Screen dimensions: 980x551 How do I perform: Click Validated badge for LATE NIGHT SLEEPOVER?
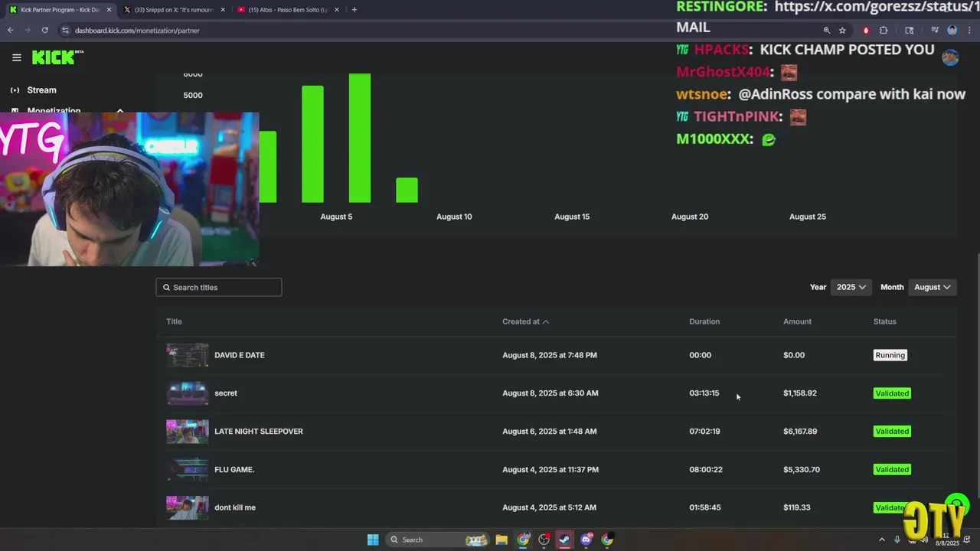(892, 432)
